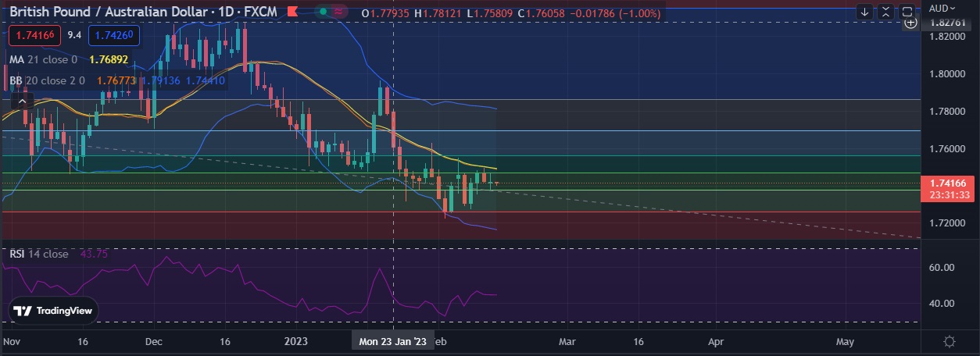Image resolution: width=980 pixels, height=356 pixels.
Task: Click the plus icon on price axis
Action: [910, 23]
